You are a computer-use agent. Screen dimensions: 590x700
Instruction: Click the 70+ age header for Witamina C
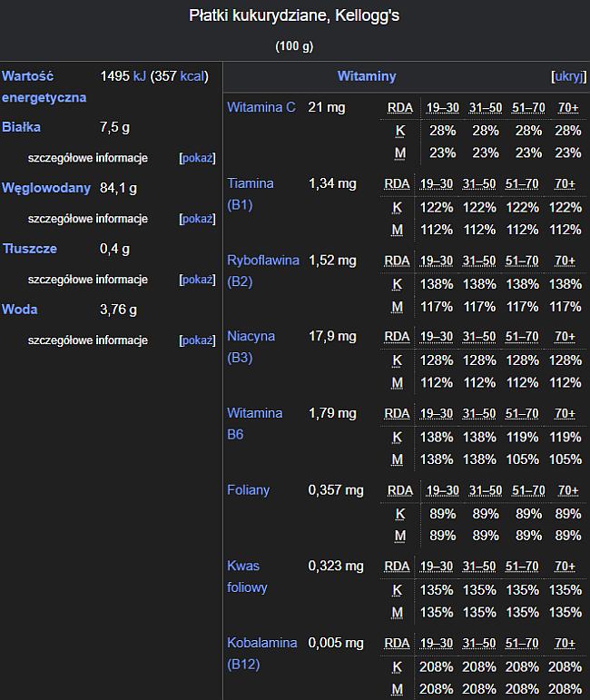pos(568,108)
